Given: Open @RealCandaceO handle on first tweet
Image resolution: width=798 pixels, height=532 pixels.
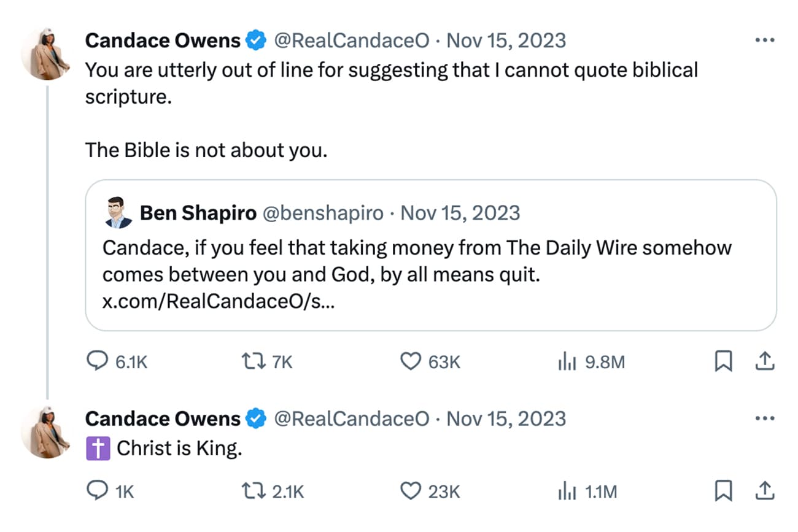Looking at the screenshot, I should [351, 40].
